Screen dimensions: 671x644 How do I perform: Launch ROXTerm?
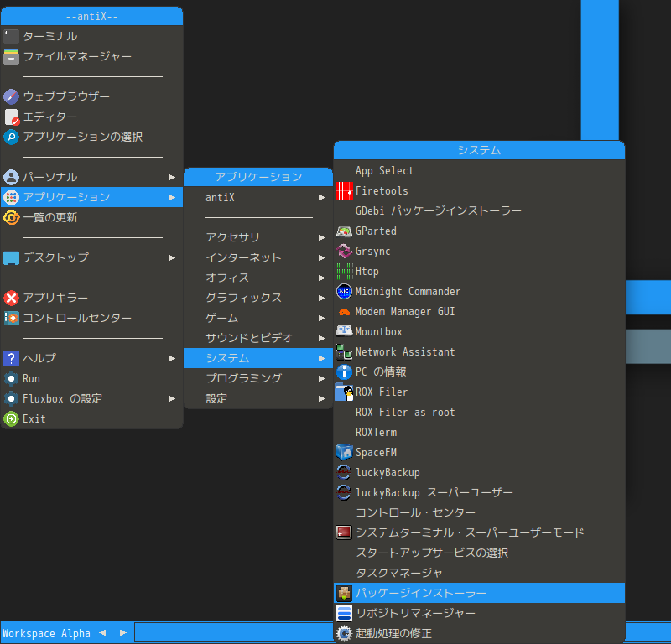click(479, 432)
